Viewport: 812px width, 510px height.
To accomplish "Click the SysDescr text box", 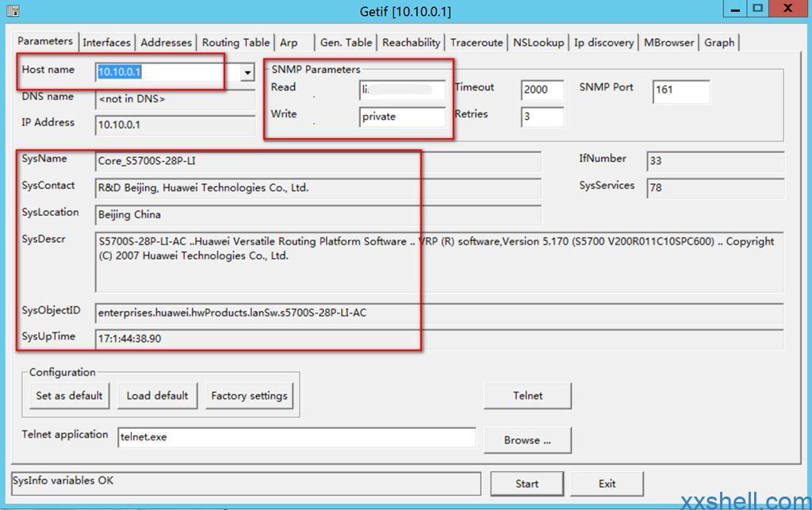I will click(x=439, y=263).
